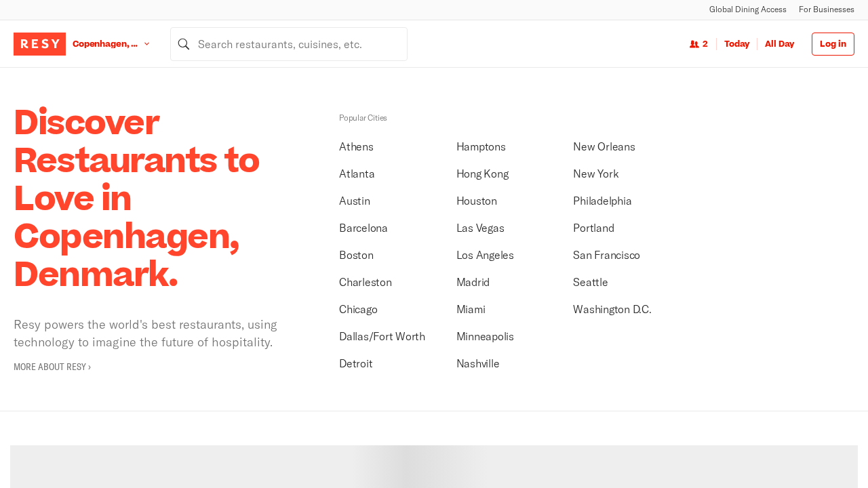The height and width of the screenshot is (488, 868).
Task: Expand the location chevron arrow
Action: tap(146, 44)
